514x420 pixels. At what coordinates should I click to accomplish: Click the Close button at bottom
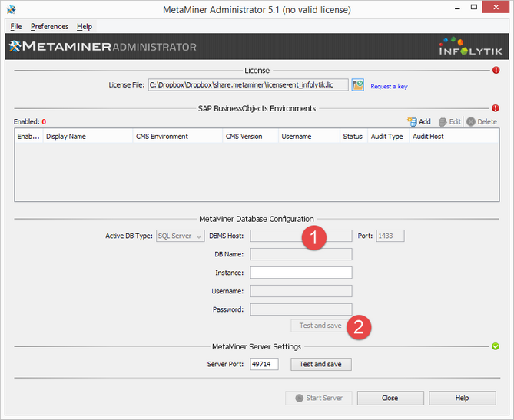tap(390, 398)
